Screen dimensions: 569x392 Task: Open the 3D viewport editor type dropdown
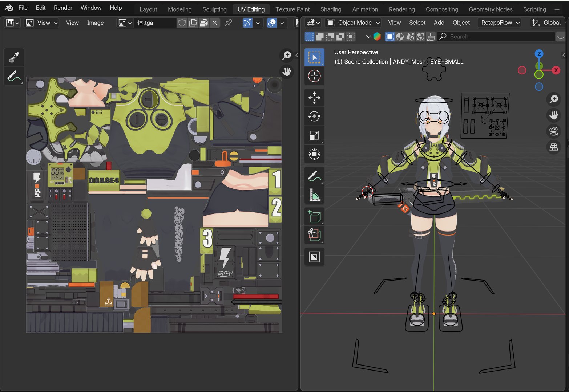(x=313, y=23)
